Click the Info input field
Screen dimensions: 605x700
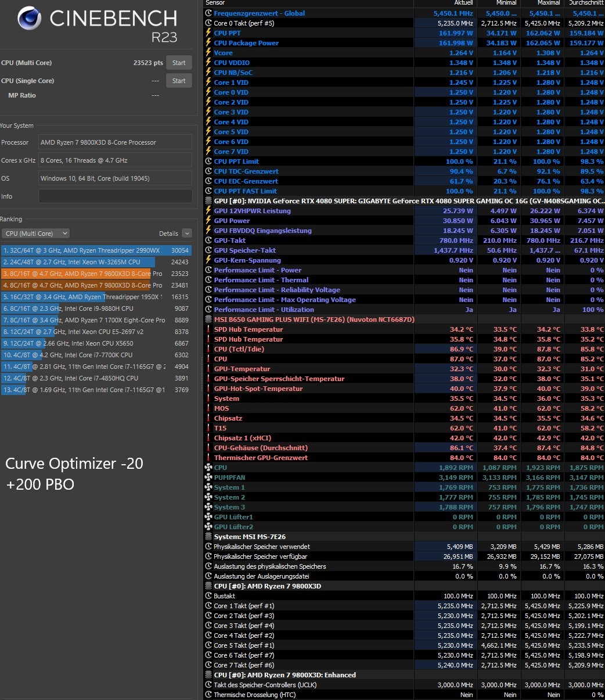coord(115,196)
